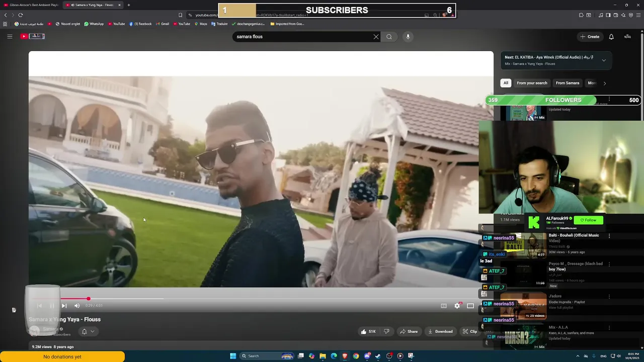Close the Samara x Yung Yaya tab
The height and width of the screenshot is (362, 644).
119,5
